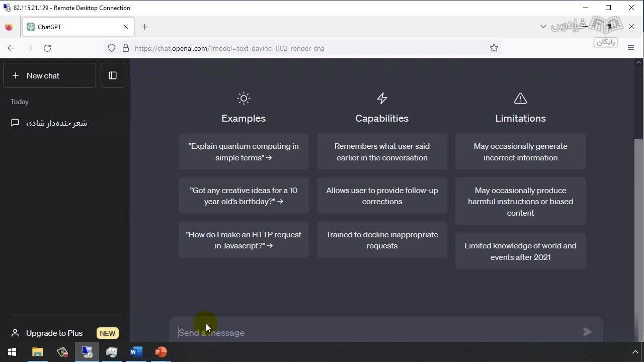Open Word from the taskbar
The height and width of the screenshot is (362, 644).
[136, 352]
